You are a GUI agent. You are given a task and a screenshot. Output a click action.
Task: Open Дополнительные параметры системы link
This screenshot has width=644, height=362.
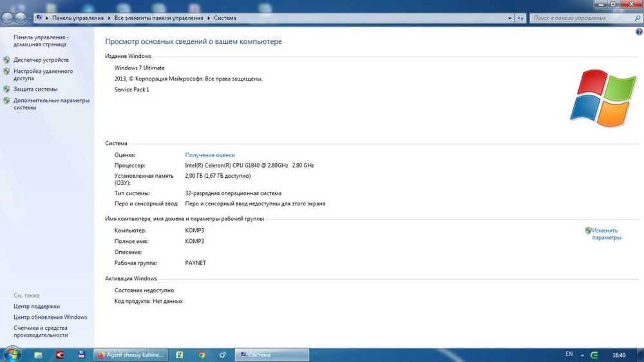52,104
